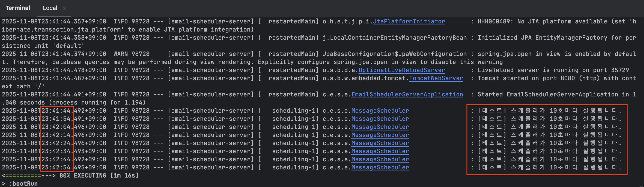Open MessageScheduler link in the 23:42:54 log line
The width and height of the screenshot is (644, 187).
(x=380, y=167)
